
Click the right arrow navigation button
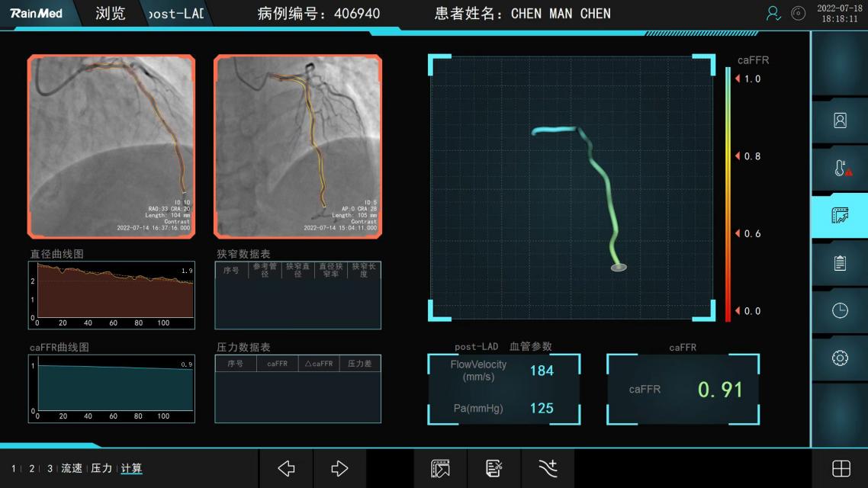(339, 468)
